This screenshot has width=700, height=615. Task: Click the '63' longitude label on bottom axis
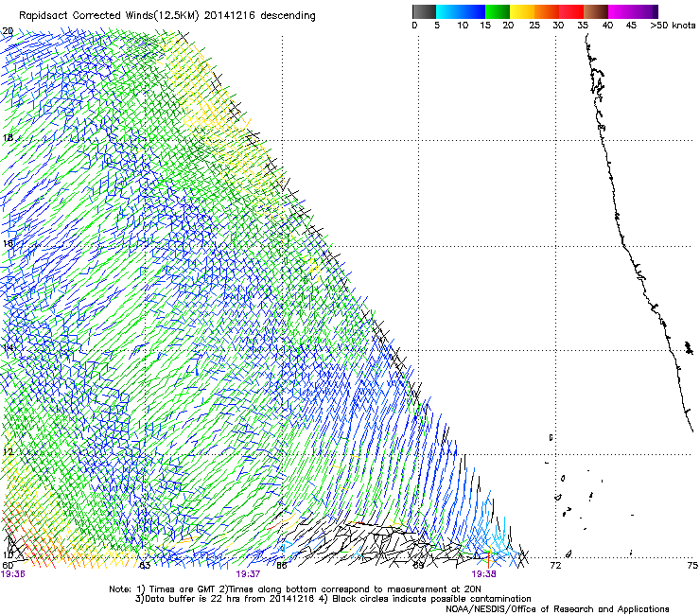pos(145,566)
